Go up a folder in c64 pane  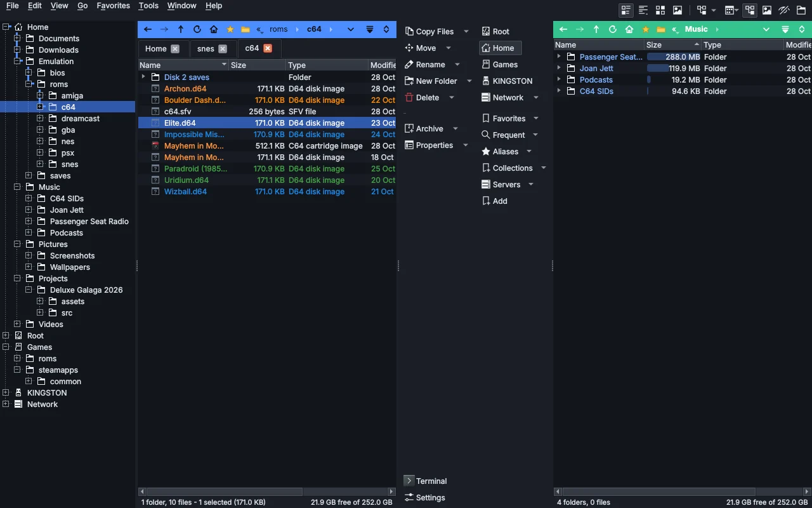point(181,29)
